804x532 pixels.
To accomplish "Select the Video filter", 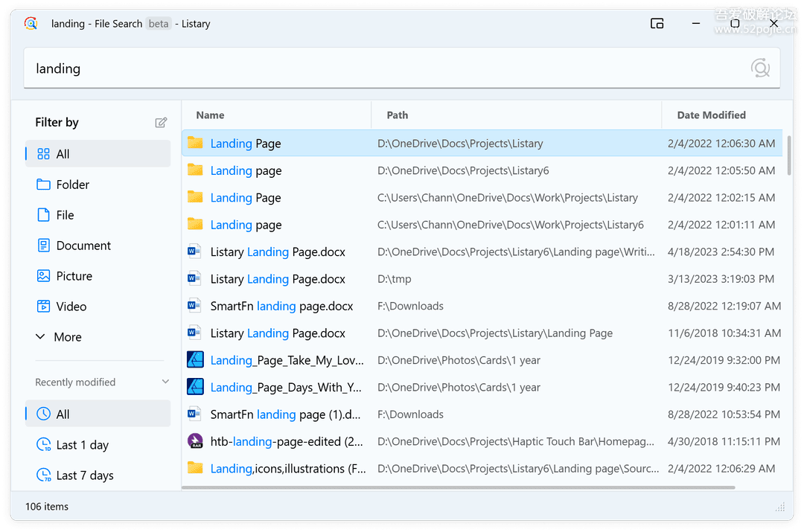I will (x=98, y=307).
